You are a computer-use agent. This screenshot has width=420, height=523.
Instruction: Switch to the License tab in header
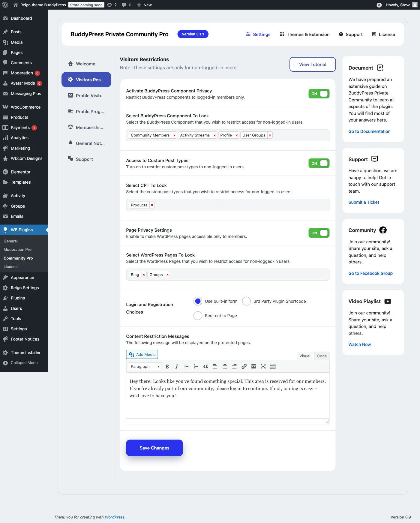pyautogui.click(x=383, y=35)
